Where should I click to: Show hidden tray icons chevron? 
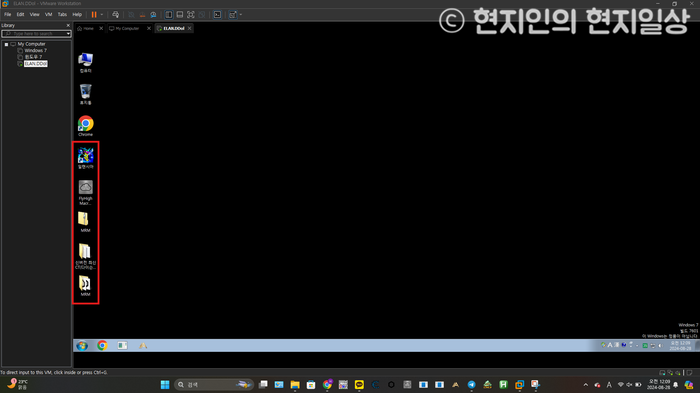coord(586,385)
